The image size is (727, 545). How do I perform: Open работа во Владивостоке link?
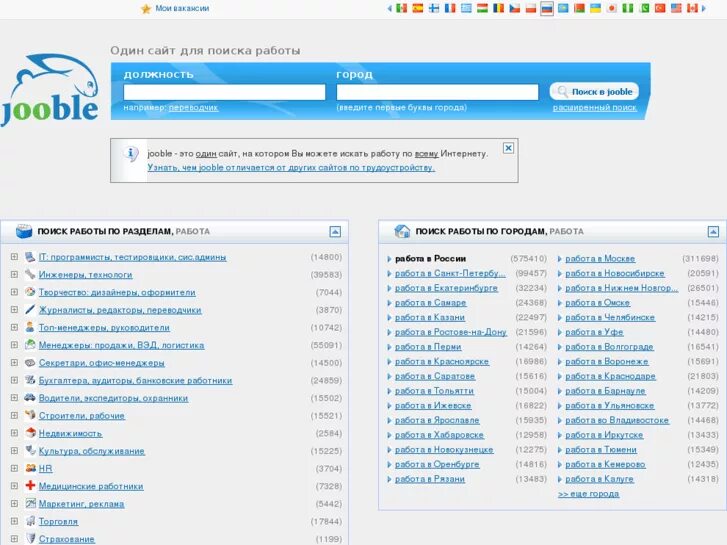click(x=617, y=420)
